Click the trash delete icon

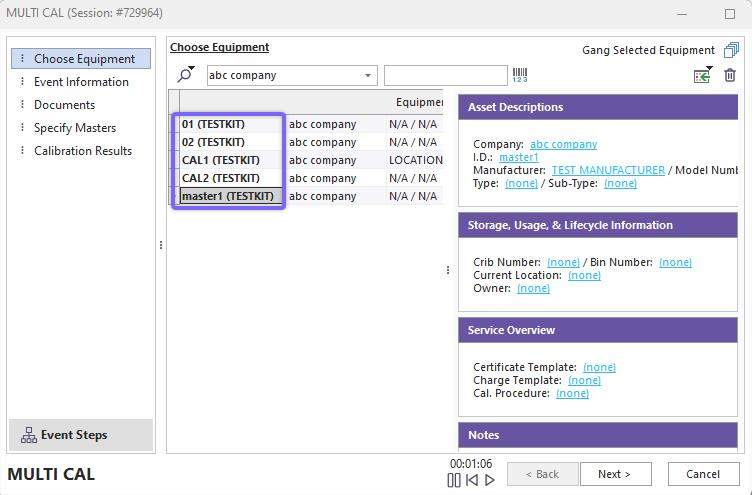coord(730,76)
